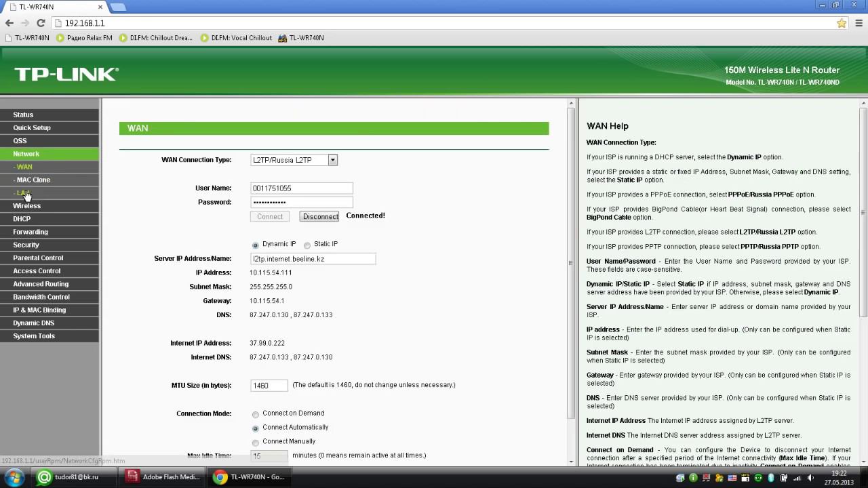This screenshot has height=488, width=868.
Task: Reload the router page
Action: [x=41, y=23]
